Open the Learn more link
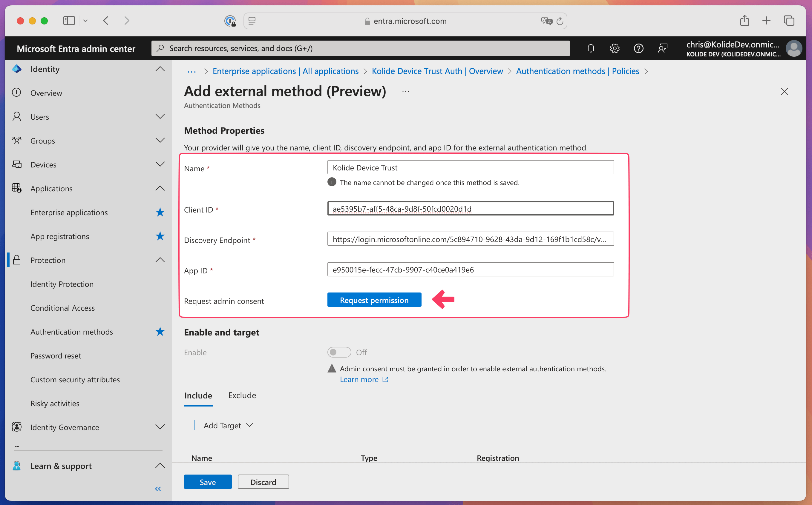Screen dimensions: 812x505 pos(359,379)
